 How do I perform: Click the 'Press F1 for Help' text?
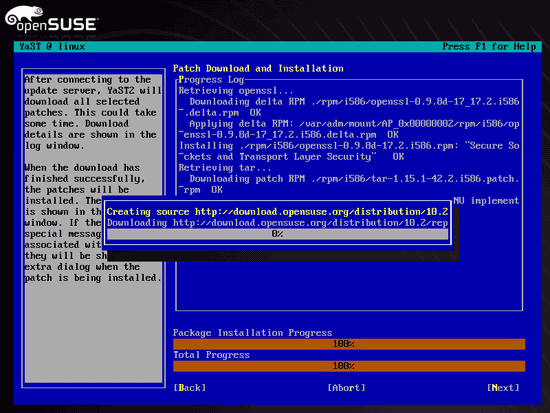(489, 47)
